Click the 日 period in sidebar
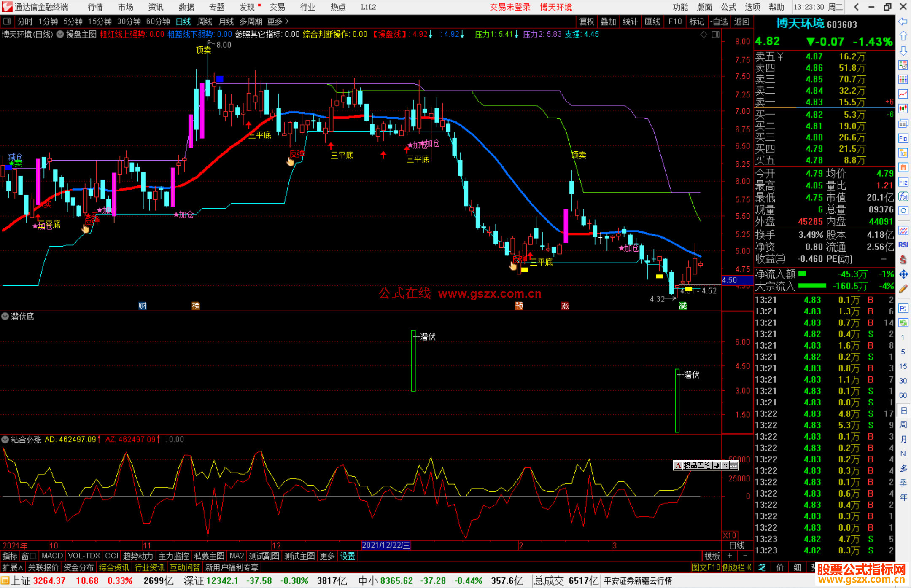 tap(903, 411)
